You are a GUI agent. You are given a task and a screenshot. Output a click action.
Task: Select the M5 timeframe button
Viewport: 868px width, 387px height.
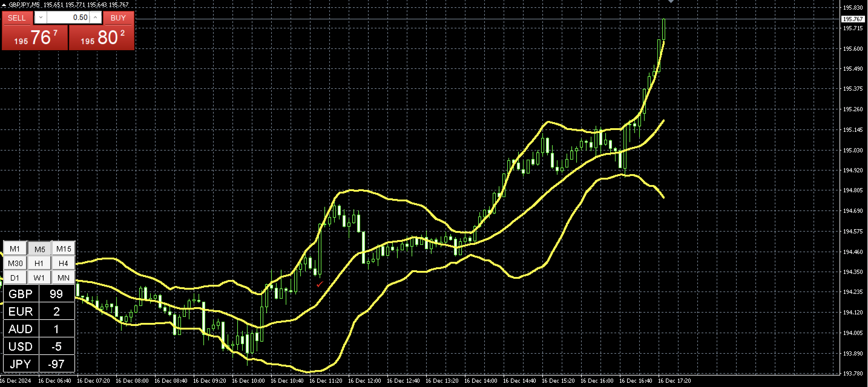[39, 249]
